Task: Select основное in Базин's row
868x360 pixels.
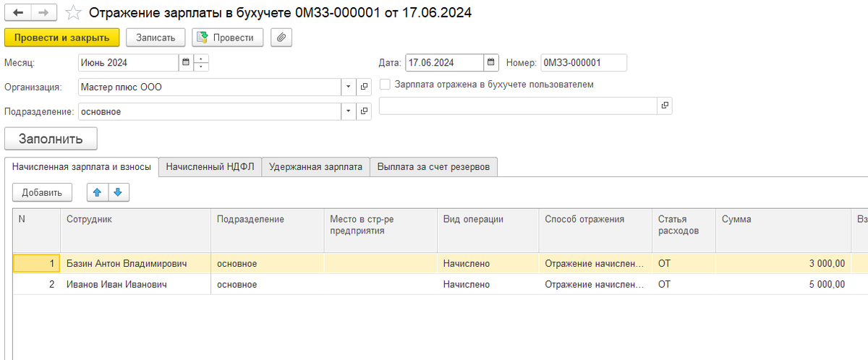Action: (268, 264)
